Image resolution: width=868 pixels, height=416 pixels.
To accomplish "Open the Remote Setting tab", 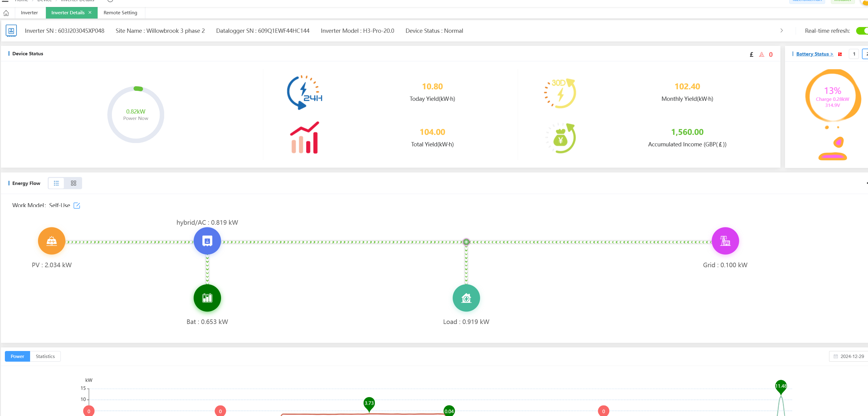I will (120, 13).
